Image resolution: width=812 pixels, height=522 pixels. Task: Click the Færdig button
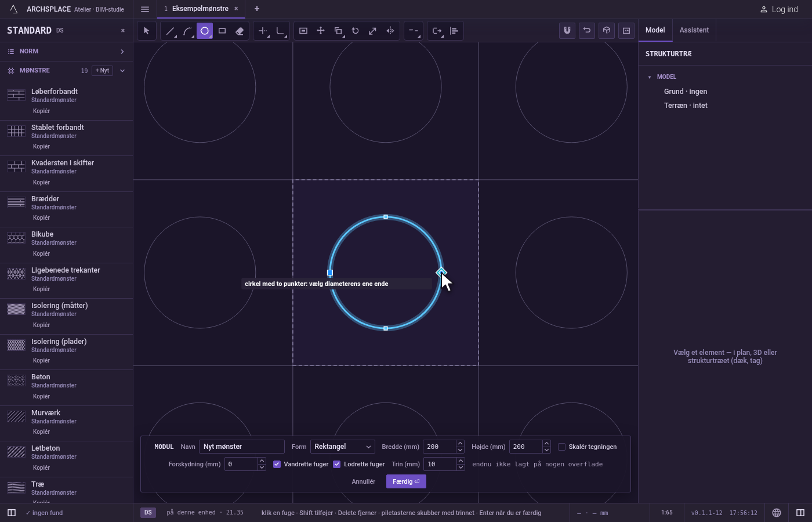(x=406, y=481)
